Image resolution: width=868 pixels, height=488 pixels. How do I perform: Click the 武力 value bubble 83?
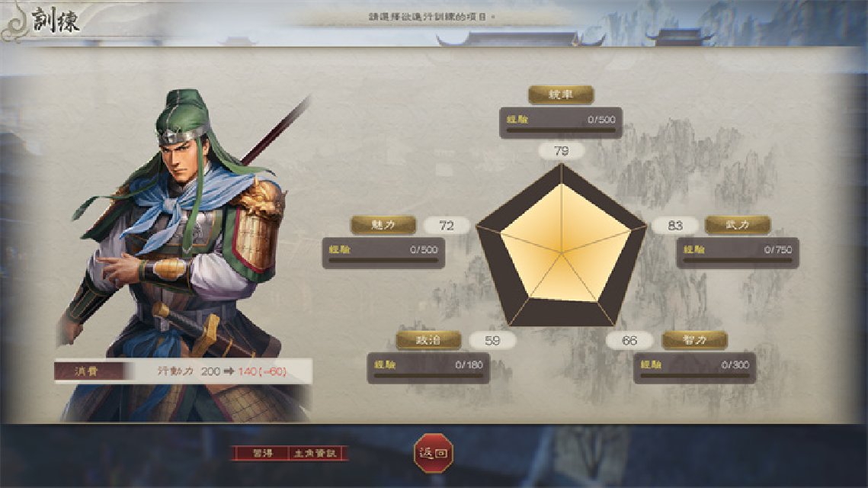674,226
